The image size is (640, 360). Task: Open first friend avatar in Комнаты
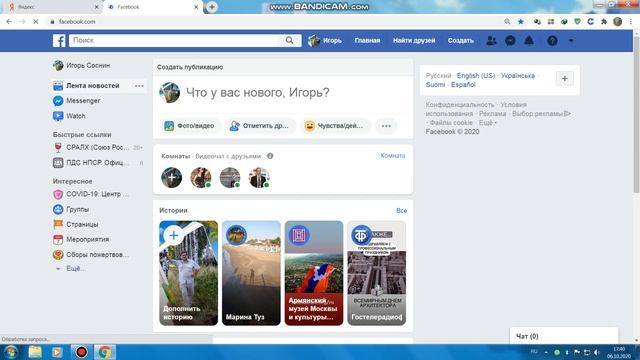coord(201,178)
